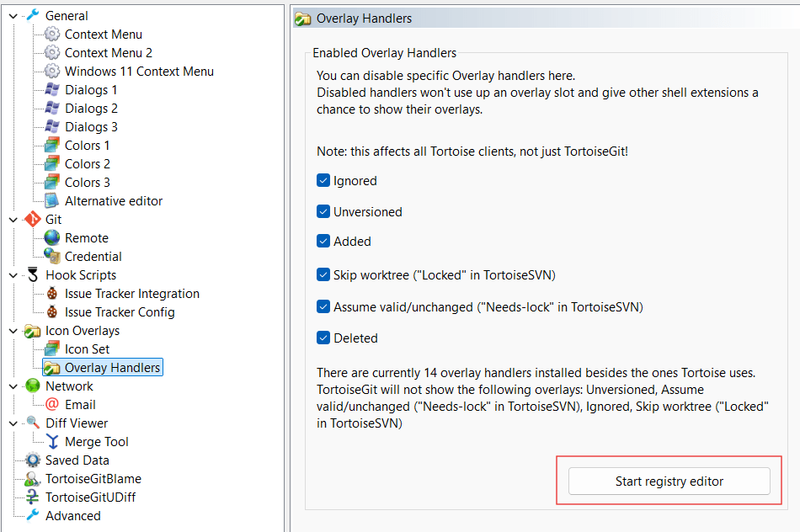This screenshot has height=532, width=800.
Task: Select the Alternative editor label
Action: [114, 201]
